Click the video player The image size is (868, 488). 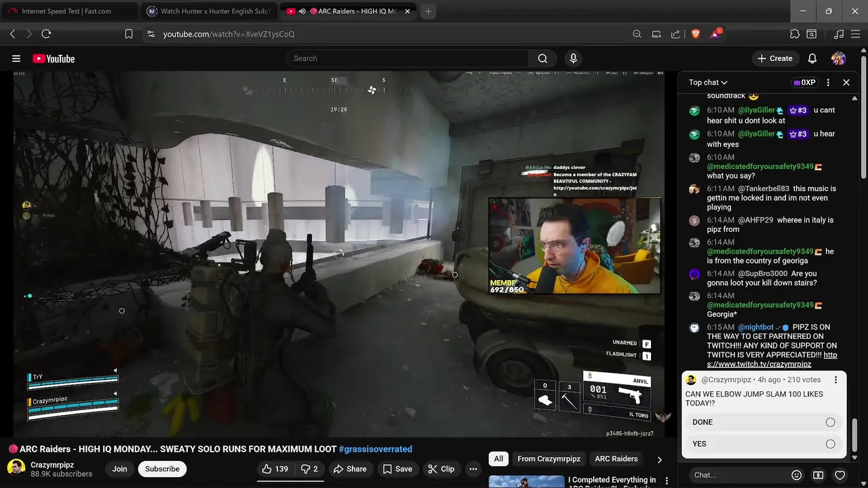(339, 254)
